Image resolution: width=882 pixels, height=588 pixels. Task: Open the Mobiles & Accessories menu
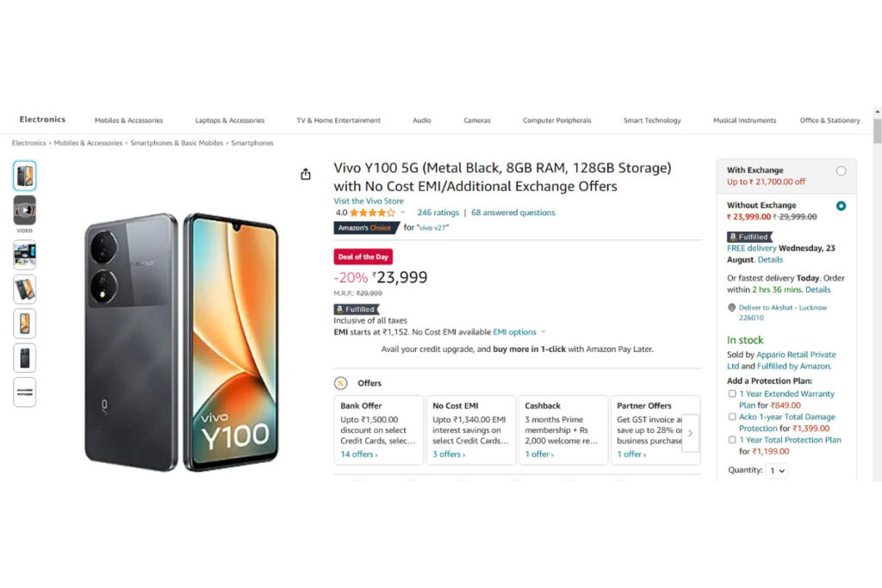click(x=129, y=121)
